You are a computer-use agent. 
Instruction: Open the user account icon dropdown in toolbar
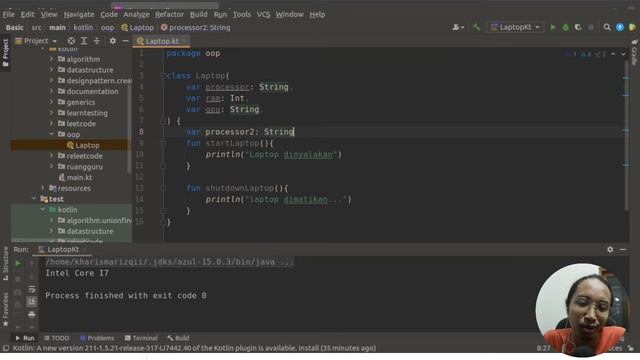tap(458, 27)
